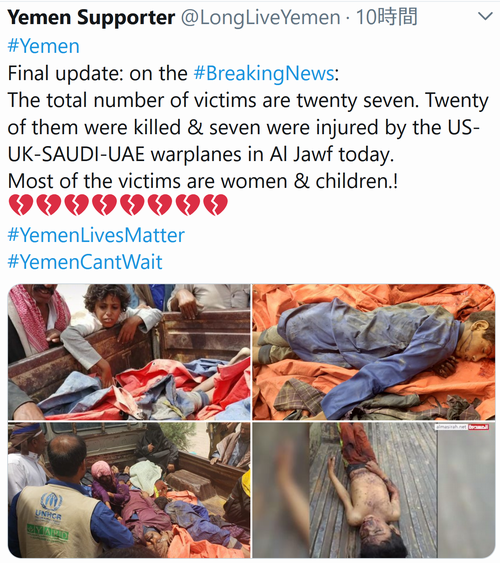The width and height of the screenshot is (500, 563).
Task: Select the #YemenCantWait hashtag
Action: click(x=85, y=261)
